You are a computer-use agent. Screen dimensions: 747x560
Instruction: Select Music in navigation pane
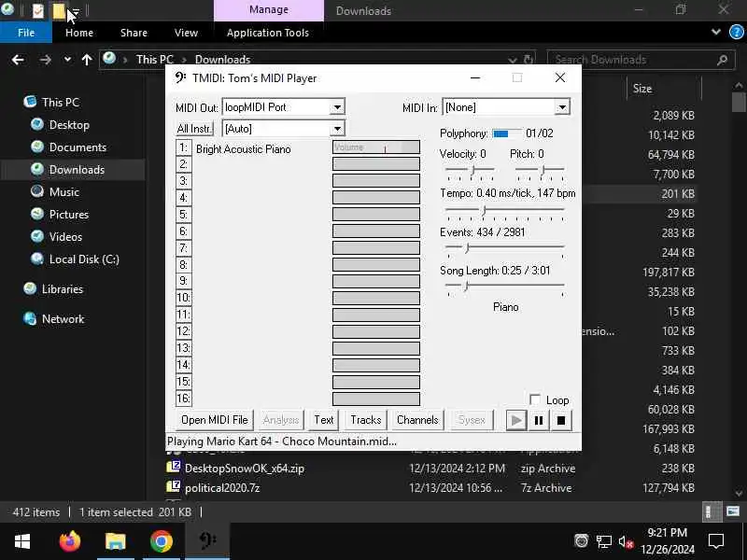point(63,192)
